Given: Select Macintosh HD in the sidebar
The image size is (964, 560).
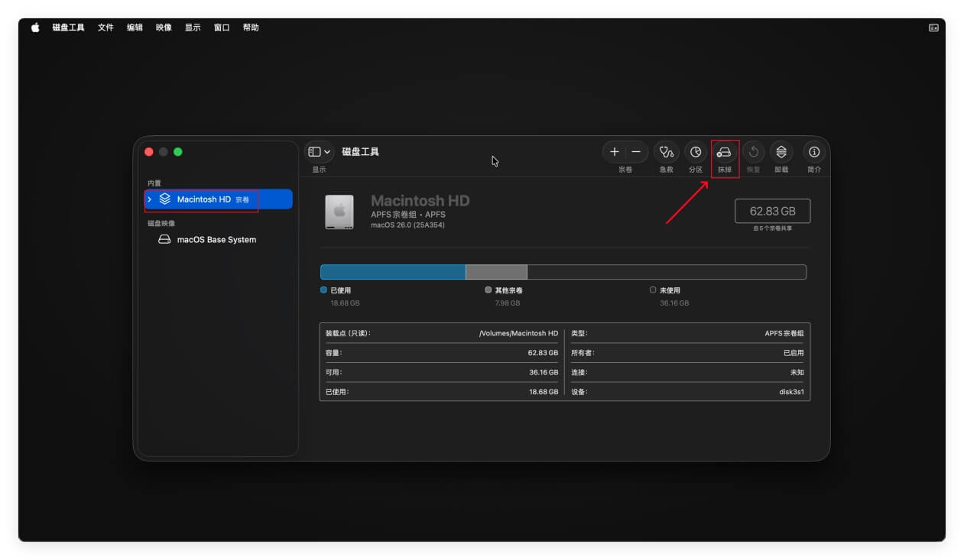Looking at the screenshot, I should pyautogui.click(x=203, y=199).
